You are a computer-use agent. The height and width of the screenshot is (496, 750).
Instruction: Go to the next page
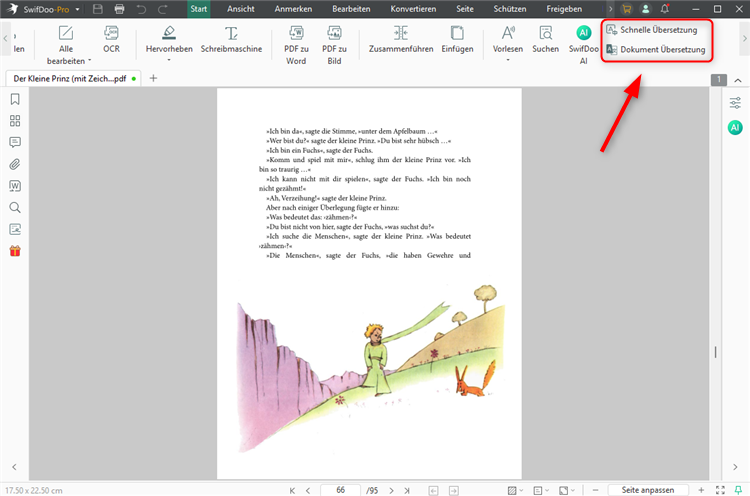(x=391, y=490)
